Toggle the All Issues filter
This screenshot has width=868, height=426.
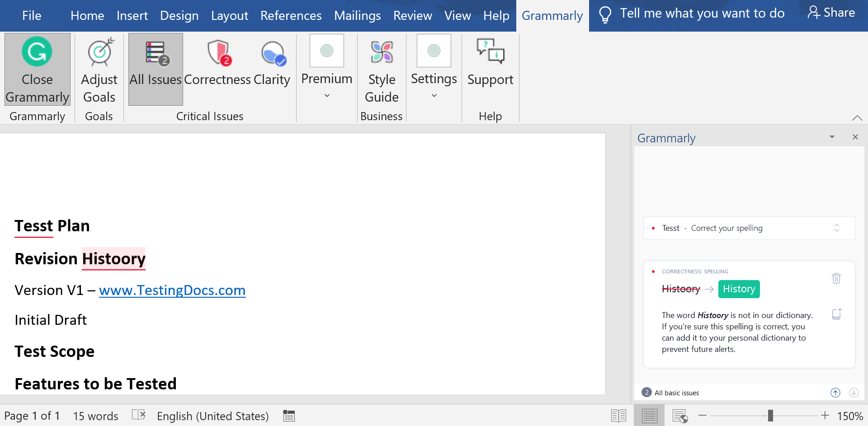point(156,69)
